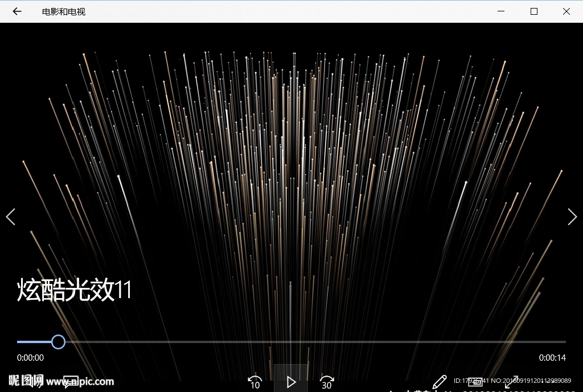
Task: Maximize the 电影和电视 window
Action: 533,11
